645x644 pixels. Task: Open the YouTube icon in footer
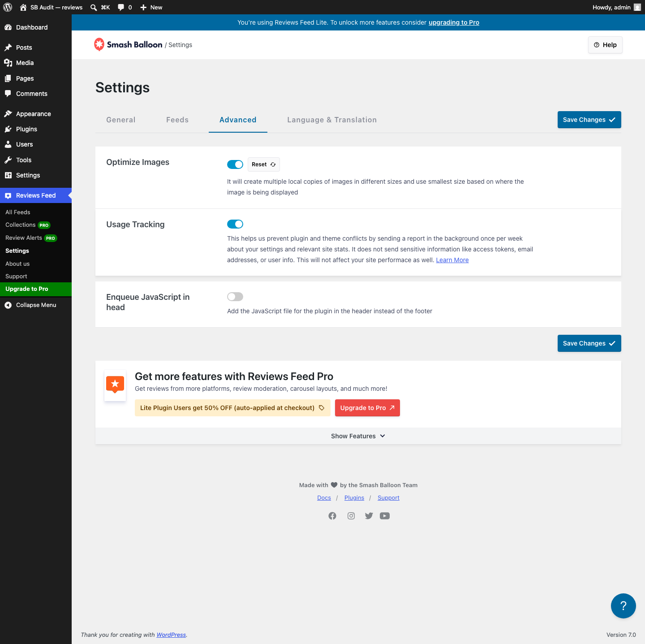[385, 516]
